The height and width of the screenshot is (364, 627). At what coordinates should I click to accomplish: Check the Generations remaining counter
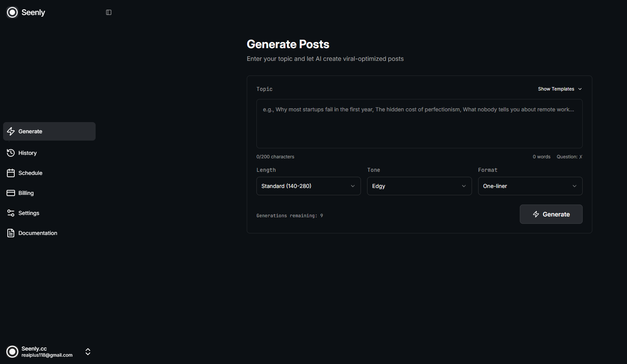pos(290,215)
